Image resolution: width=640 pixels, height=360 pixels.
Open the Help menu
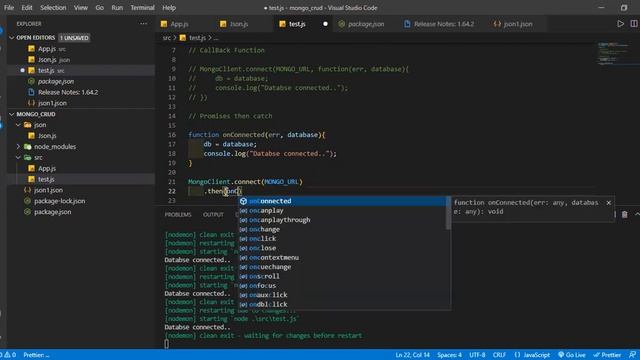click(169, 8)
